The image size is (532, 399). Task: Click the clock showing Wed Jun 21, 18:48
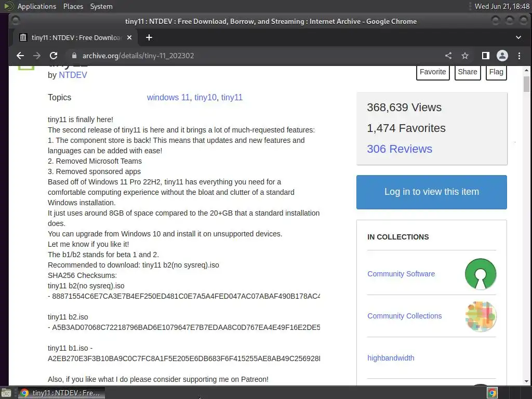pos(502,6)
